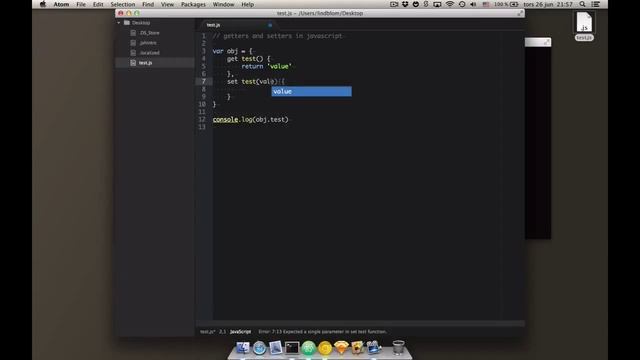Open the AirPlay display menu

pyautogui.click(x=437, y=4)
